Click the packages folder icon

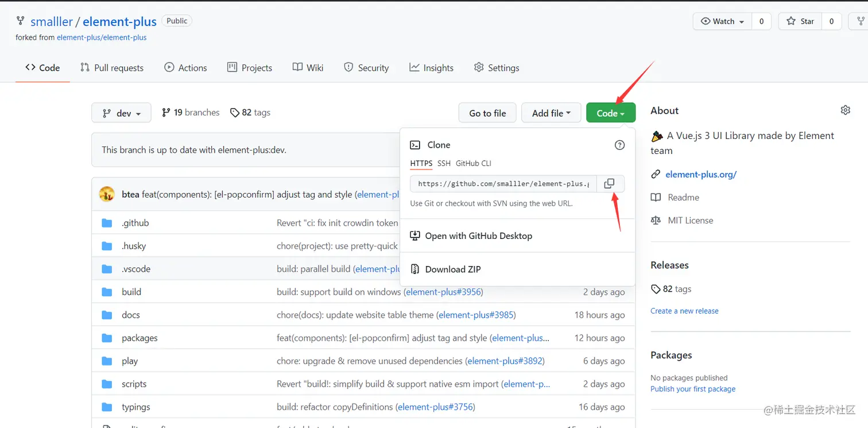point(107,338)
